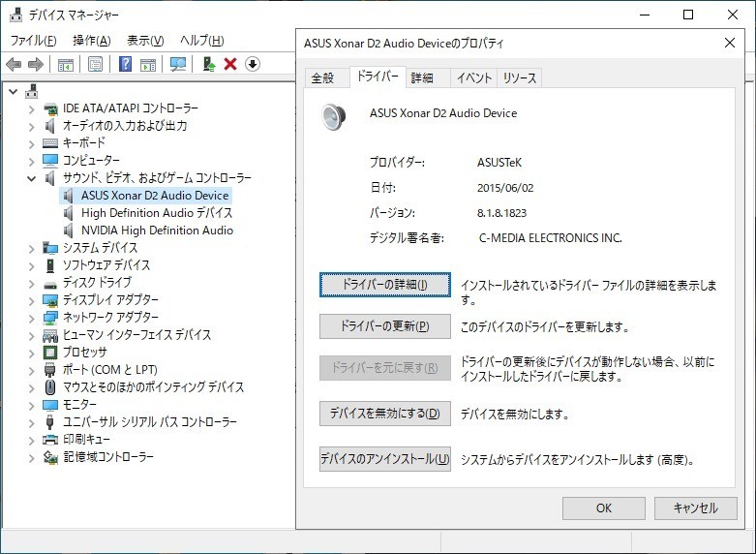Close the ASUS Xonar properties dialog
The width and height of the screenshot is (756, 554).
pyautogui.click(x=730, y=43)
